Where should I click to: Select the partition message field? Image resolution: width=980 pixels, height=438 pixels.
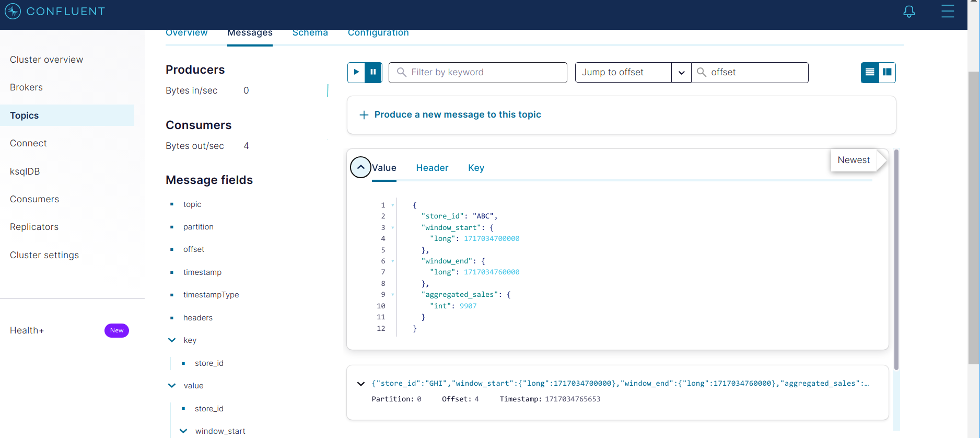(199, 227)
